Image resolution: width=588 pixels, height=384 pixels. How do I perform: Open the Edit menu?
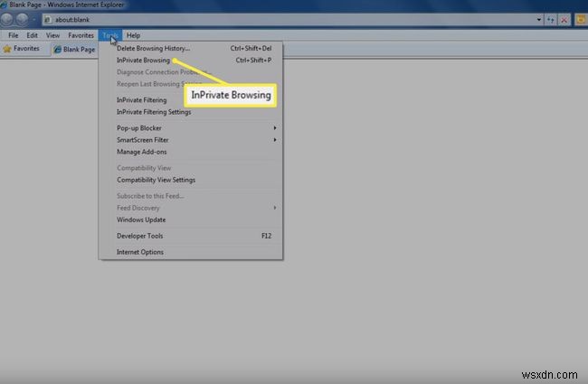[x=32, y=35]
